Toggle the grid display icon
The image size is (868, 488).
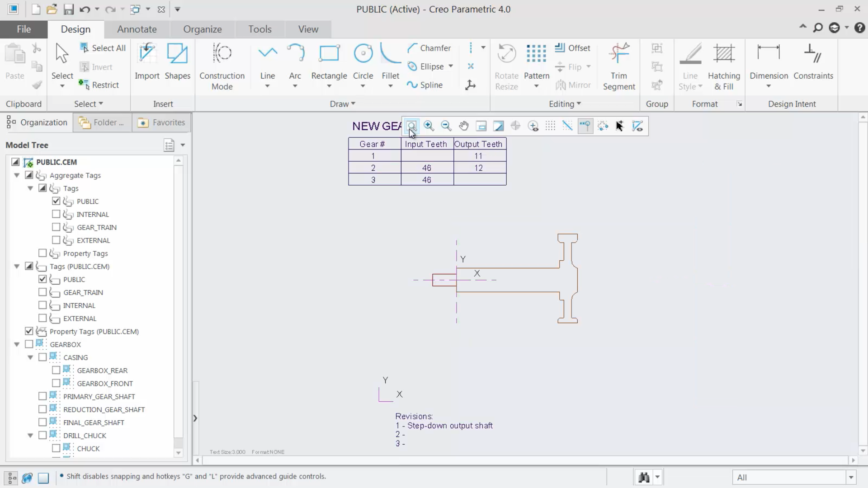pos(550,126)
